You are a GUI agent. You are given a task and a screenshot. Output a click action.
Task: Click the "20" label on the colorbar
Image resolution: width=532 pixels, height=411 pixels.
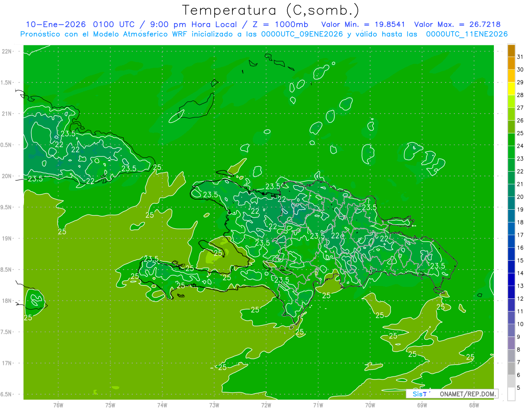click(x=520, y=197)
